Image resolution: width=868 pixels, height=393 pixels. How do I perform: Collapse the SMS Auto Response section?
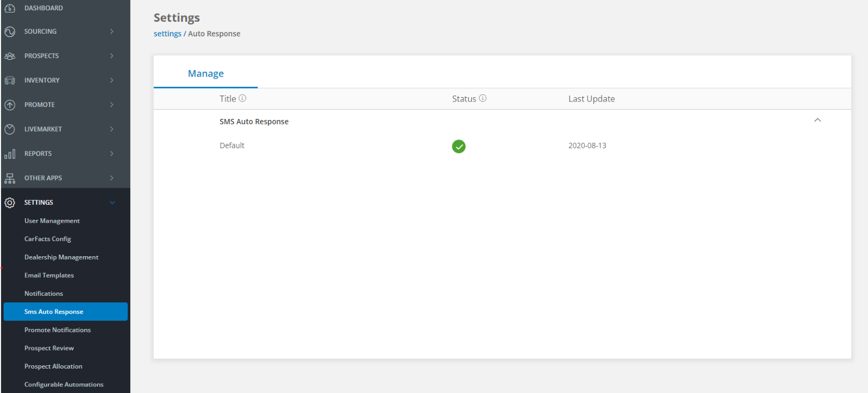click(817, 121)
